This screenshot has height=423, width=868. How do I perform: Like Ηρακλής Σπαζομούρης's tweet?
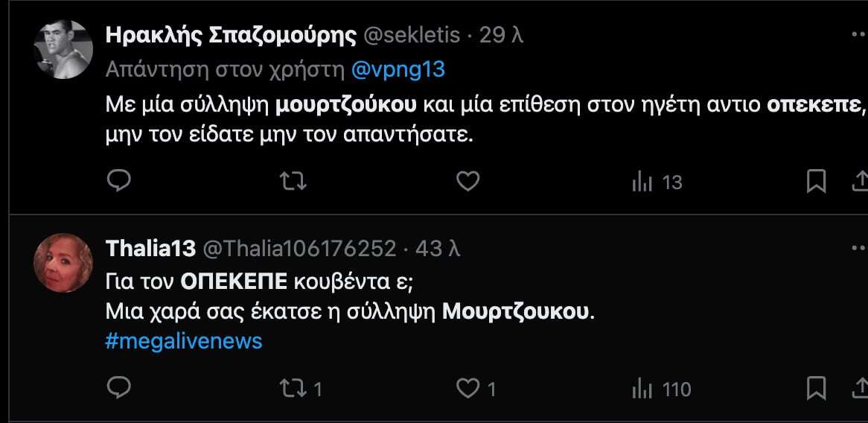(x=467, y=181)
